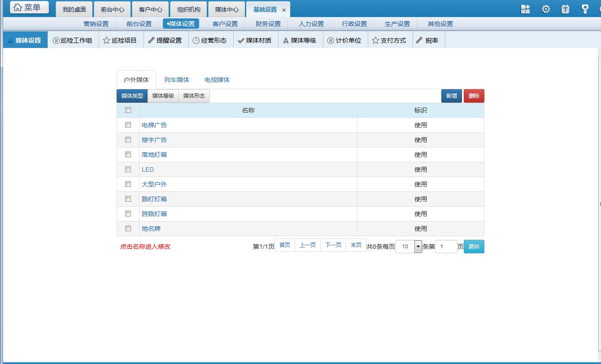Select the 列车媒体 tab

[177, 80]
